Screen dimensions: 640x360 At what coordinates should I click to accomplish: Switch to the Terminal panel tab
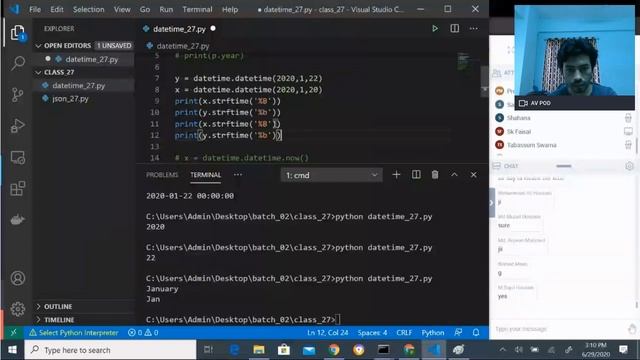(x=205, y=175)
